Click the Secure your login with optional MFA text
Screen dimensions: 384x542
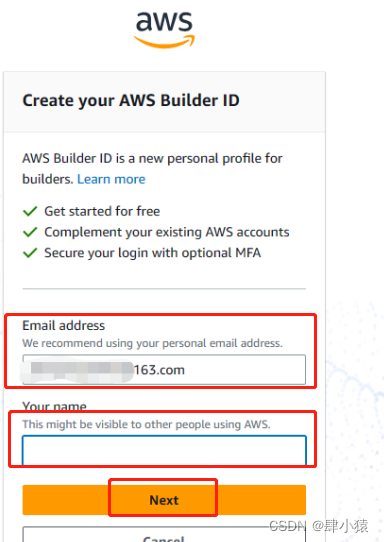152,253
